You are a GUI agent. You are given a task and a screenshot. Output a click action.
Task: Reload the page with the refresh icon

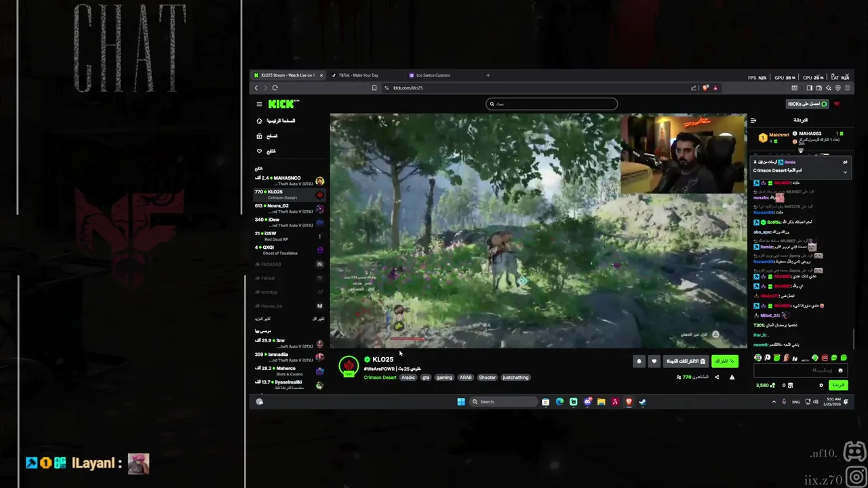pos(275,87)
